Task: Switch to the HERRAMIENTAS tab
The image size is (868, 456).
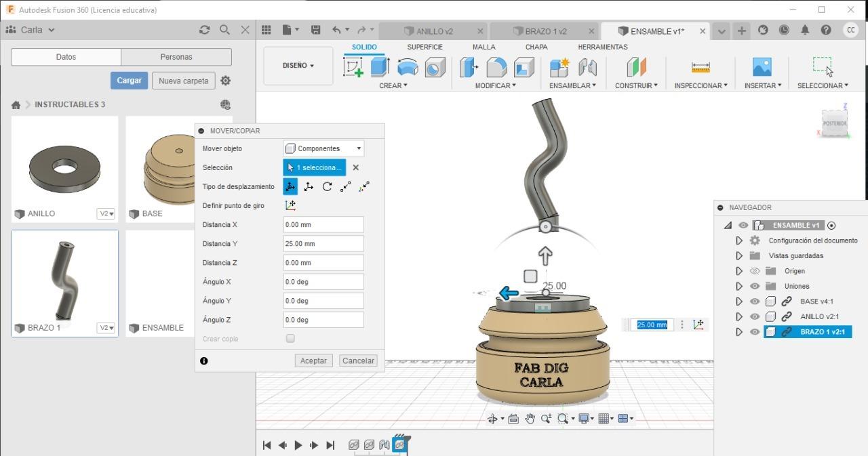Action: (603, 47)
